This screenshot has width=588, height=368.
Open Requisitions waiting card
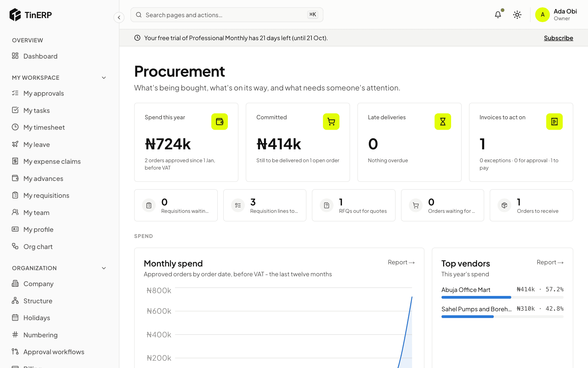click(176, 205)
